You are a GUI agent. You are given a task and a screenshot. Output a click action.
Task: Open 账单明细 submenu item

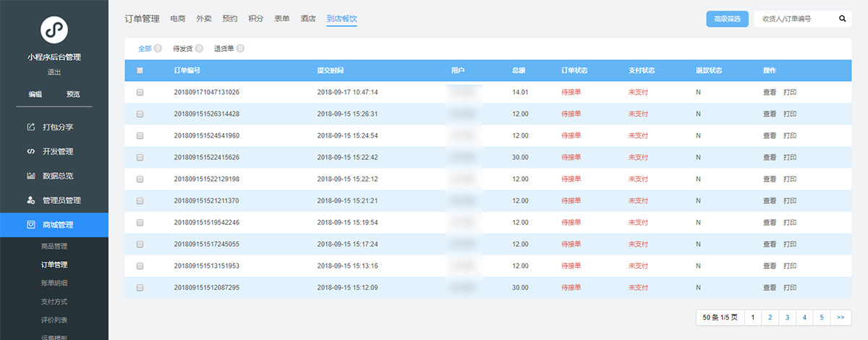pos(54,283)
